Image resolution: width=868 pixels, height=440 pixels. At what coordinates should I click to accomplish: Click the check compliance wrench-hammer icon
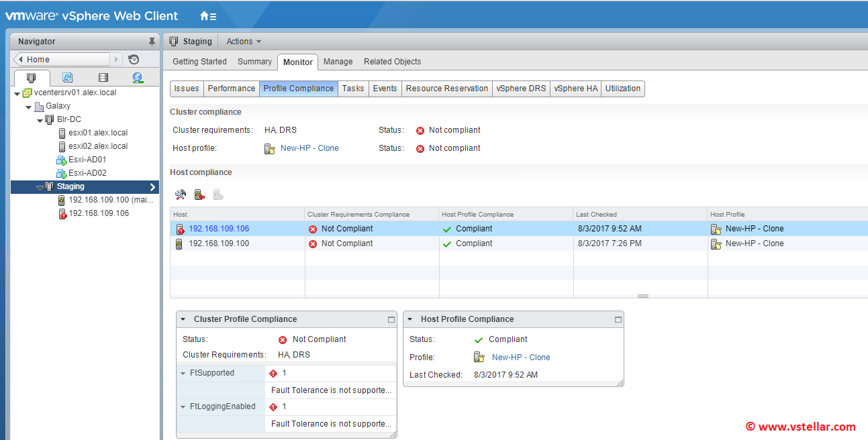[180, 195]
